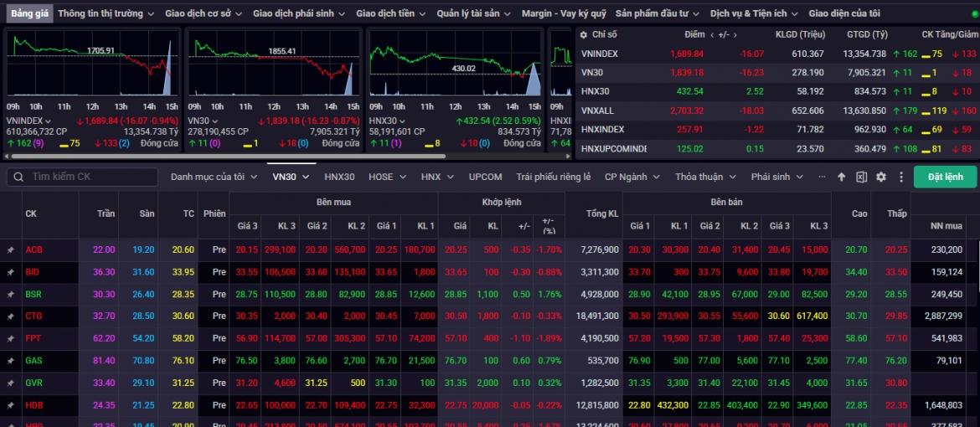Expand the CP Ngành sector dropdown
The image size is (980, 427).
(632, 177)
